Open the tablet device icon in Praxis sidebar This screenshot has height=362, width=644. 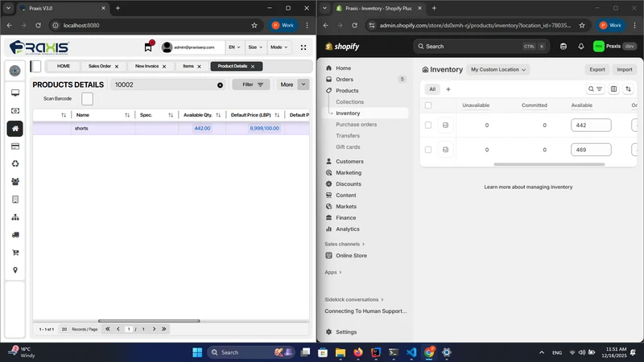(15, 200)
